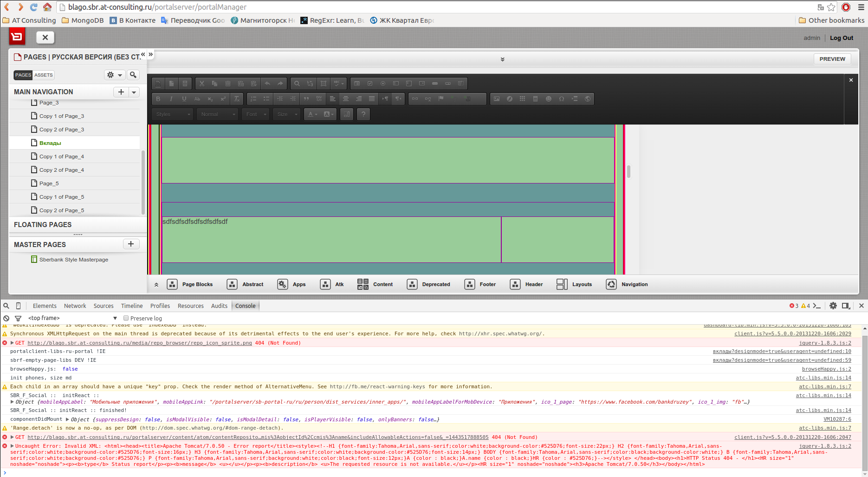
Task: Open the gear settings dropdown in Pages panel
Action: click(x=114, y=75)
